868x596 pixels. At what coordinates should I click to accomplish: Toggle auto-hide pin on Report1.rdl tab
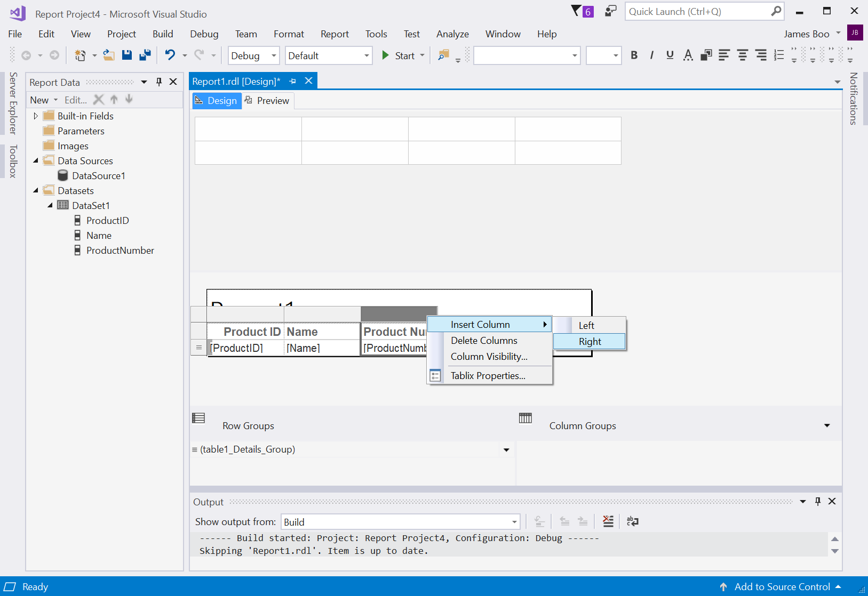click(x=292, y=81)
